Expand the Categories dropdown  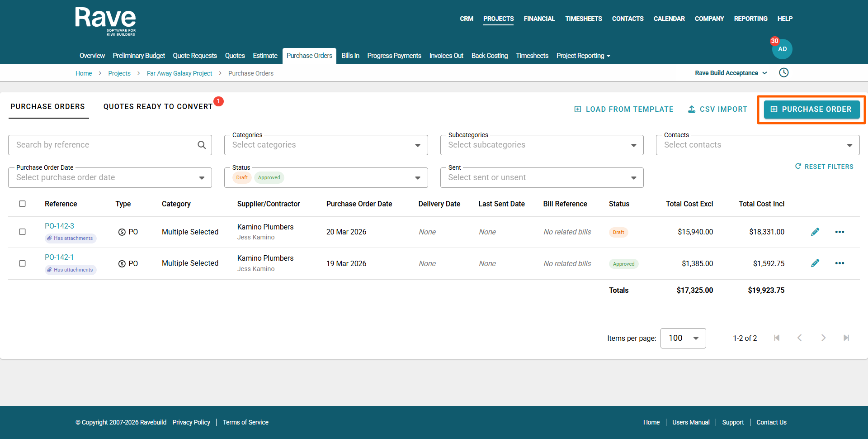(325, 145)
